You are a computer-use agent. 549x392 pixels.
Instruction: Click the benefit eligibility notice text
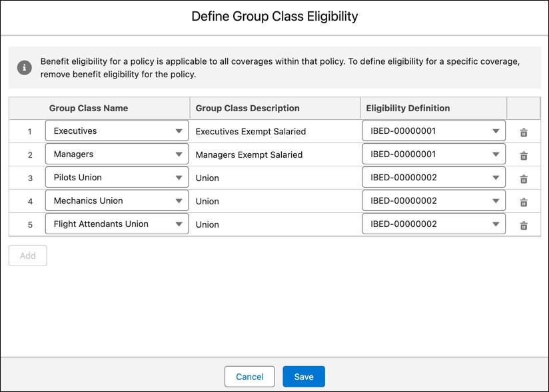pos(280,68)
